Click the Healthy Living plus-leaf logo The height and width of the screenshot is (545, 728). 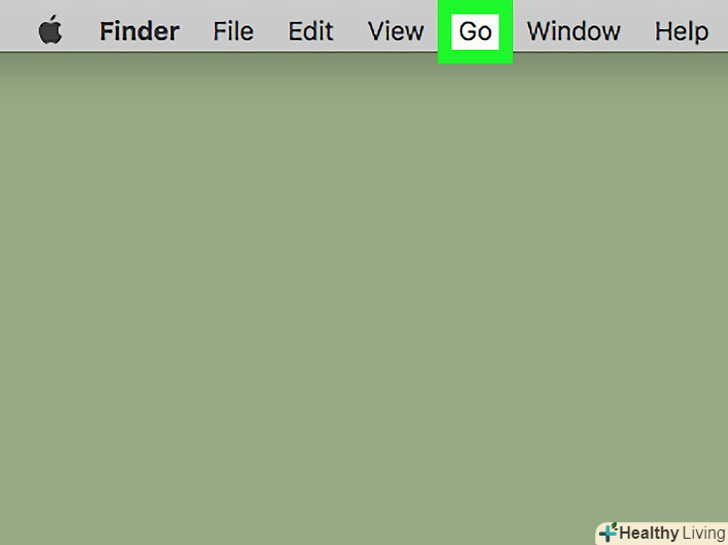point(608,532)
